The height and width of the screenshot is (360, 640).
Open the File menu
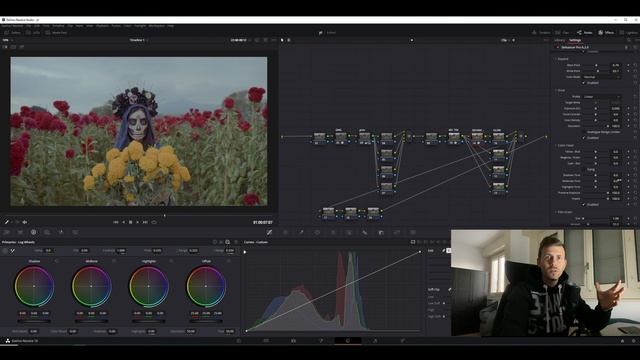tap(29, 26)
